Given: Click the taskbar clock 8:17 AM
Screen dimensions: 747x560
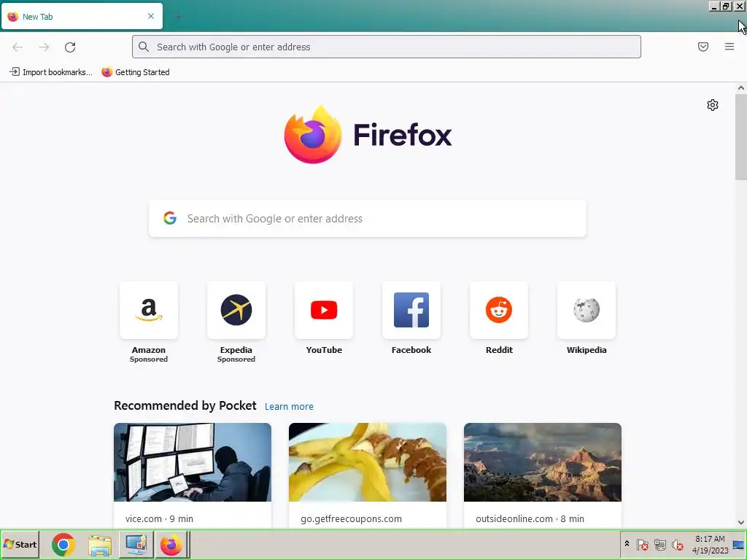Looking at the screenshot, I should pos(710,539).
